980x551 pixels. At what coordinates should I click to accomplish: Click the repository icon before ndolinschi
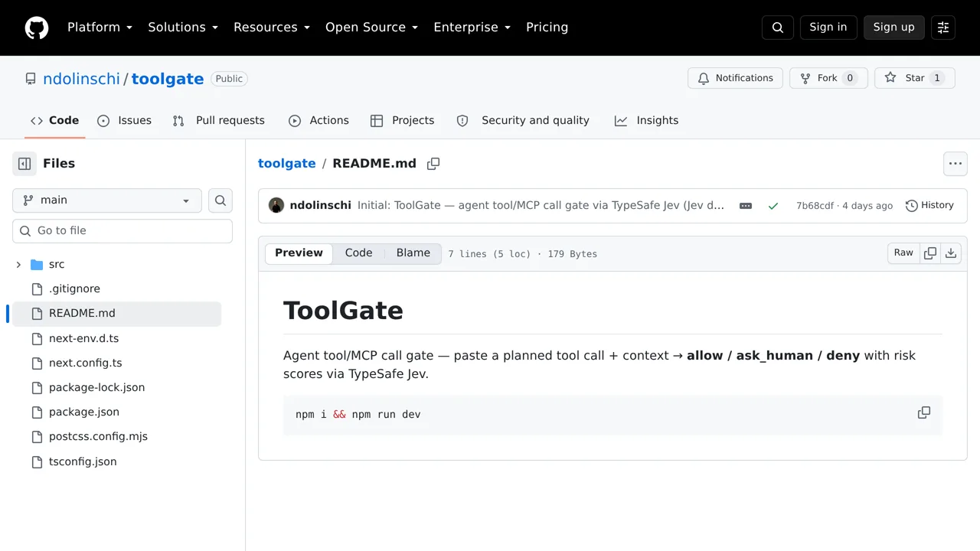(31, 79)
